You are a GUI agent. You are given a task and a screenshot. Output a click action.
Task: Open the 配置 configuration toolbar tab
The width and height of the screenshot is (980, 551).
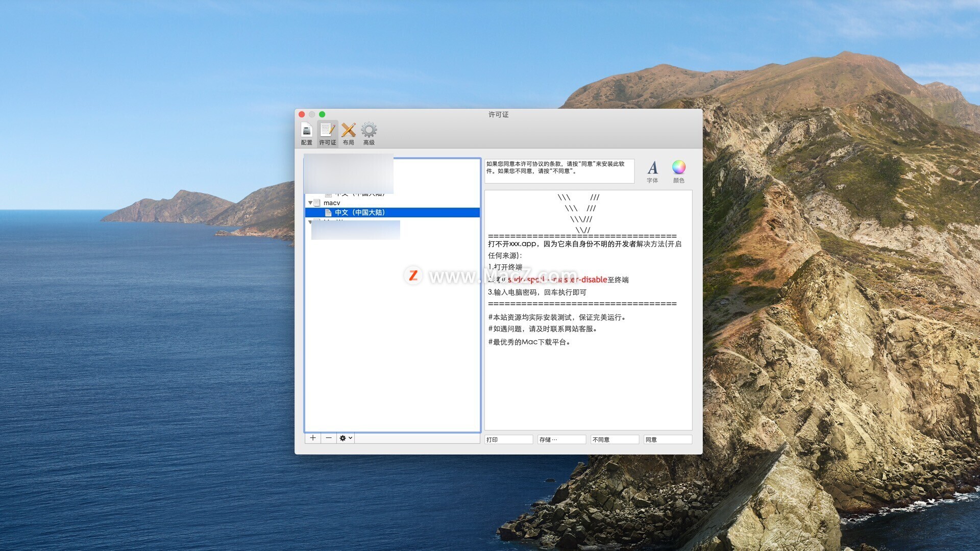click(x=306, y=134)
